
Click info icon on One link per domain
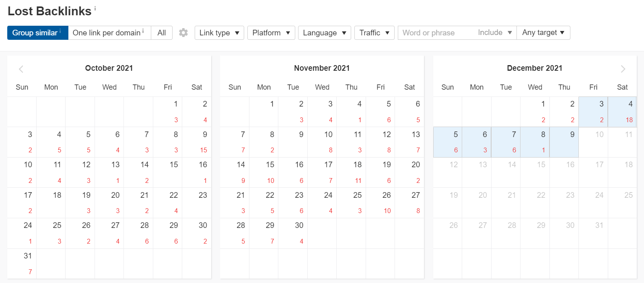143,31
